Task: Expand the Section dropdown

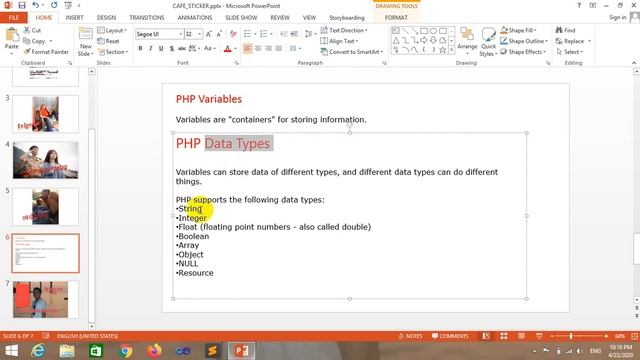Action: pos(113,52)
